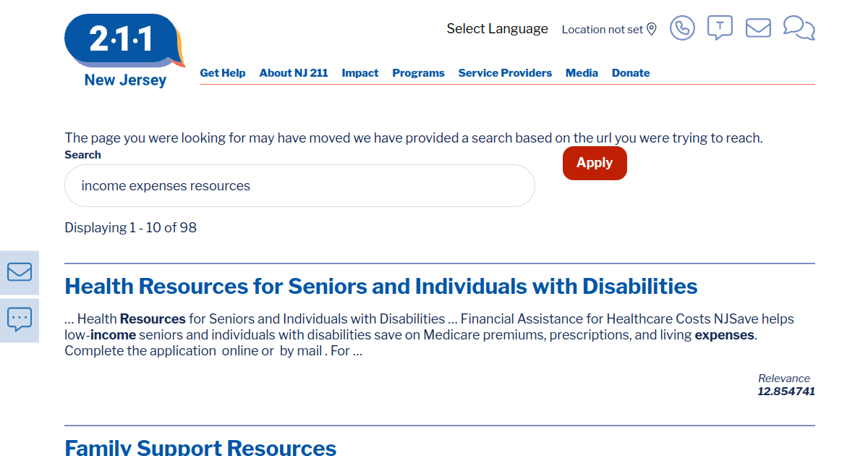Click the text message icon in header
868x456 pixels.
(720, 28)
